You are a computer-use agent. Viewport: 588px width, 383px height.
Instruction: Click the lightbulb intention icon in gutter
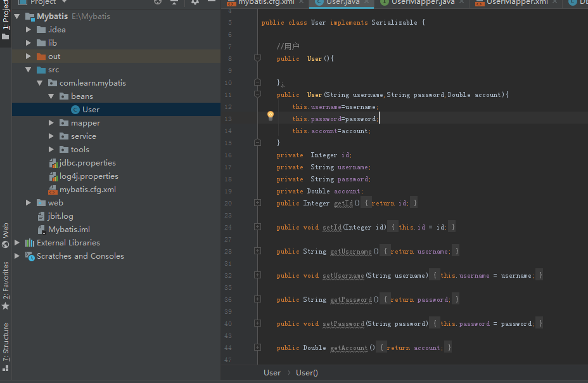(x=271, y=115)
